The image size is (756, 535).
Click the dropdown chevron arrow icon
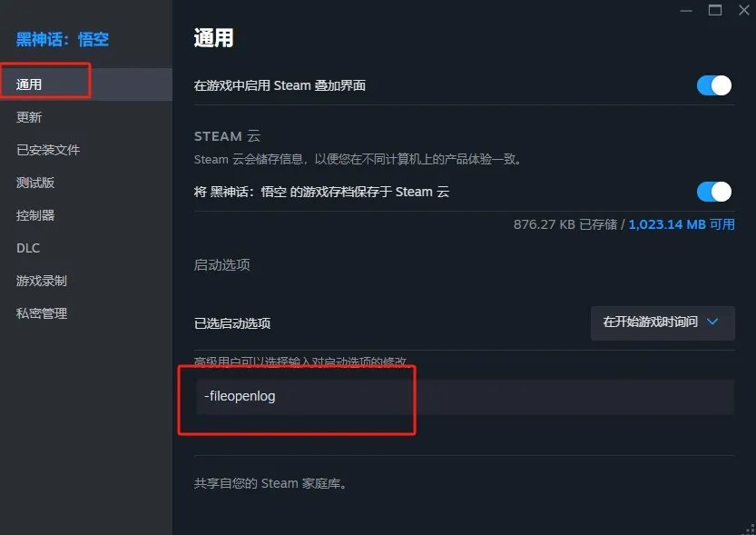coord(712,322)
